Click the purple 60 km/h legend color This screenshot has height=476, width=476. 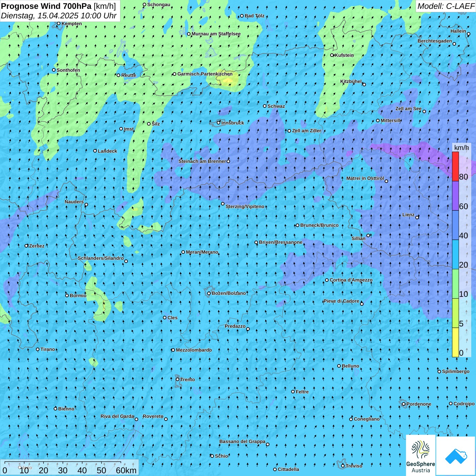click(x=455, y=196)
